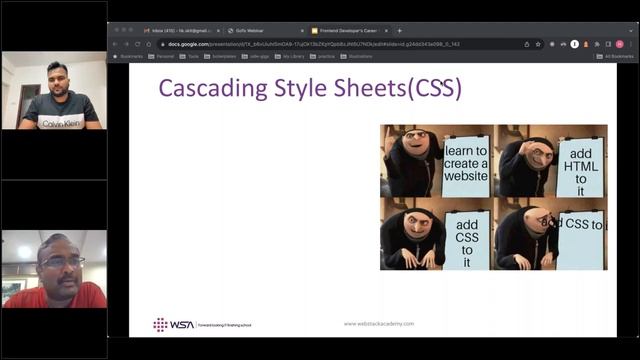640x360 pixels.
Task: Select the Frontend Developer's Career tab
Action: click(x=350, y=31)
